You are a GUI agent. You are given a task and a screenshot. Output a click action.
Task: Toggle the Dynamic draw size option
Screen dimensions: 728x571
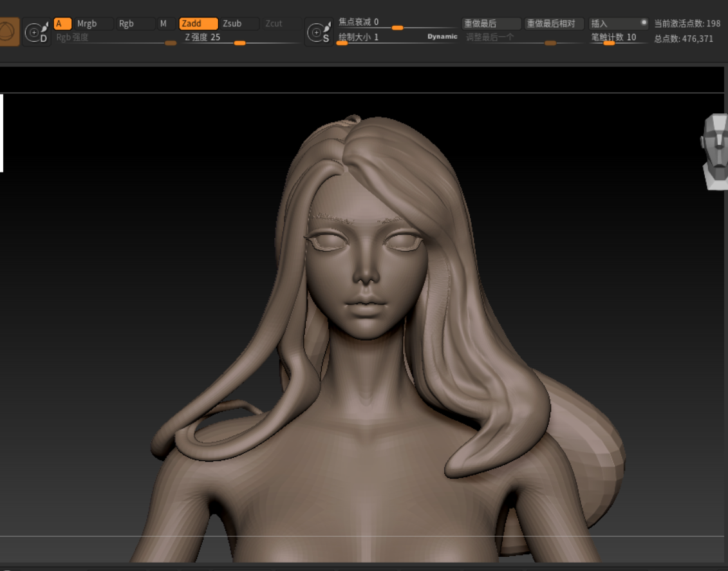click(442, 37)
